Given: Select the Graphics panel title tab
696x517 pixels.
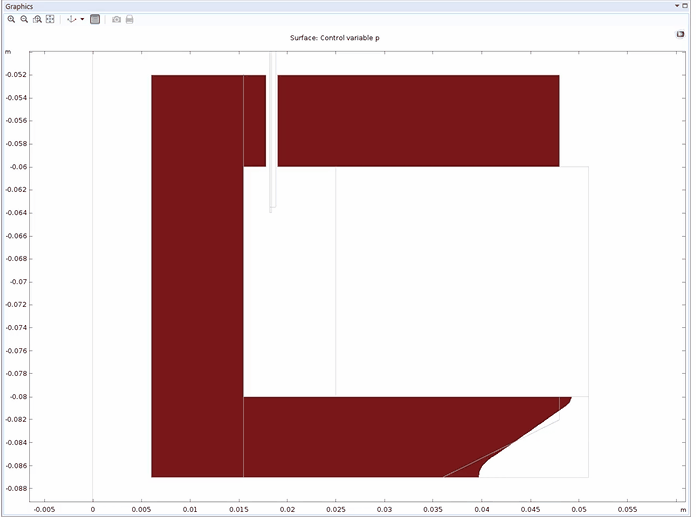Looking at the screenshot, I should 19,6.
